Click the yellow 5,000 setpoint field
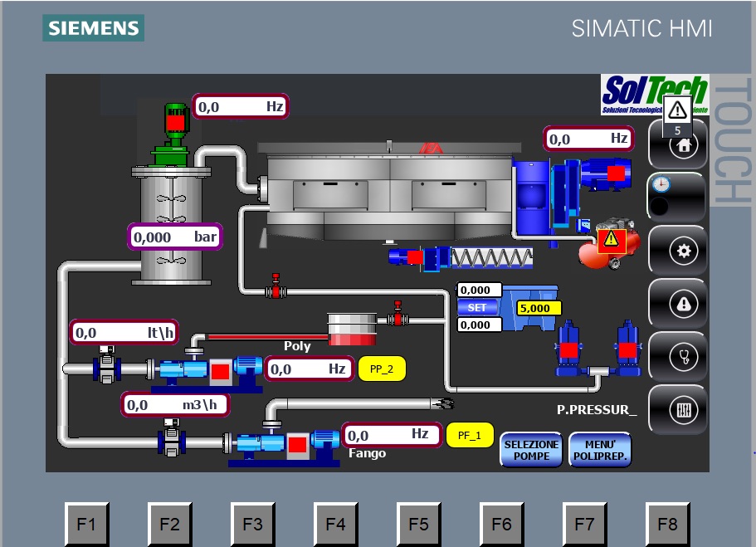The width and height of the screenshot is (756, 547). (x=539, y=308)
